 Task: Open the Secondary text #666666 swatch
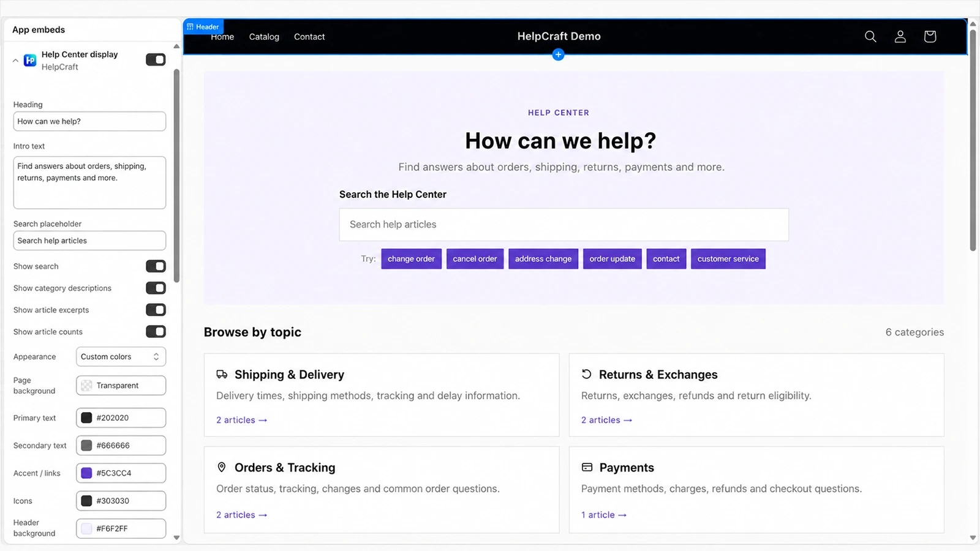click(x=86, y=445)
